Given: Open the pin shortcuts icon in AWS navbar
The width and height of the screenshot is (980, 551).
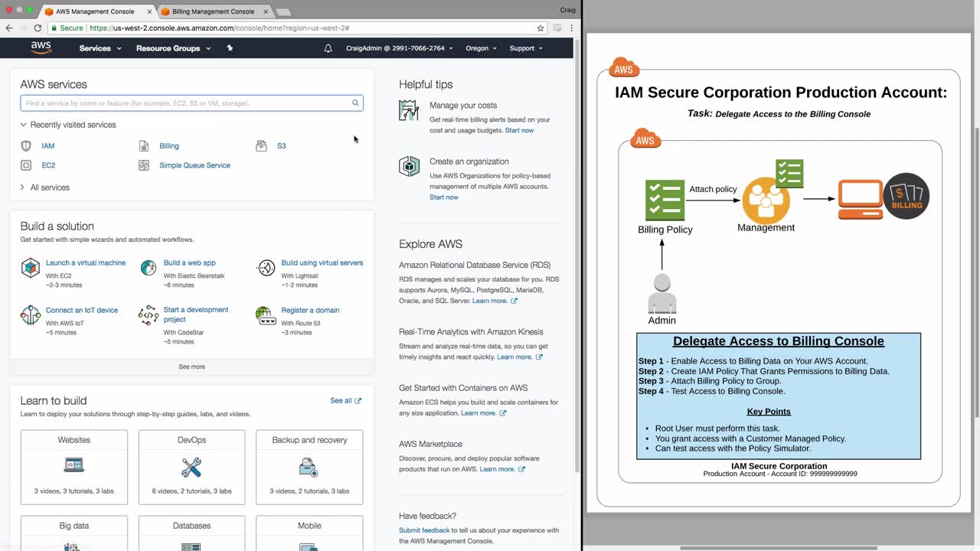Looking at the screenshot, I should [x=230, y=47].
